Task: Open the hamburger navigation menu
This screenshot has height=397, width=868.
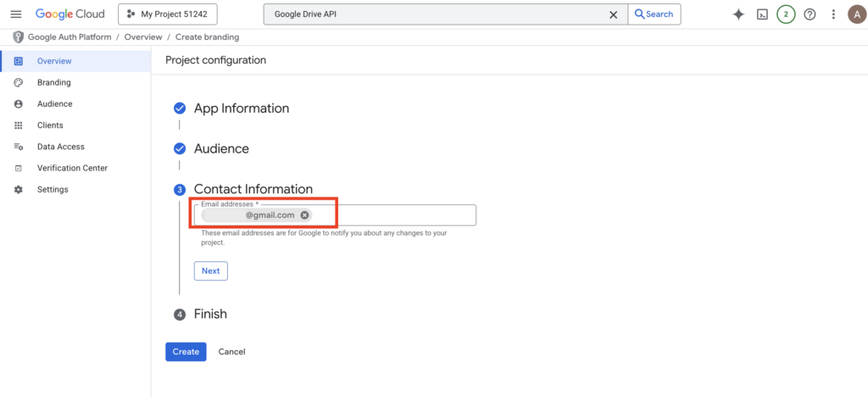Action: coord(16,14)
